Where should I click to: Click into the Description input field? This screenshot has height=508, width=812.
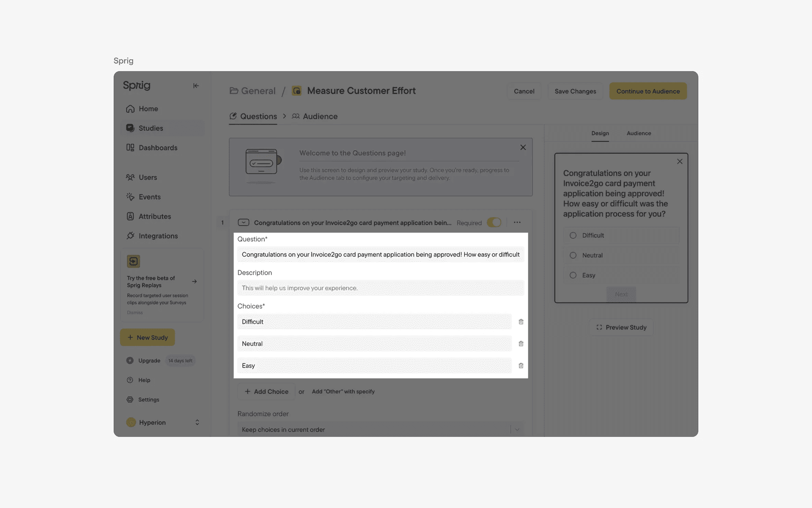click(x=381, y=288)
